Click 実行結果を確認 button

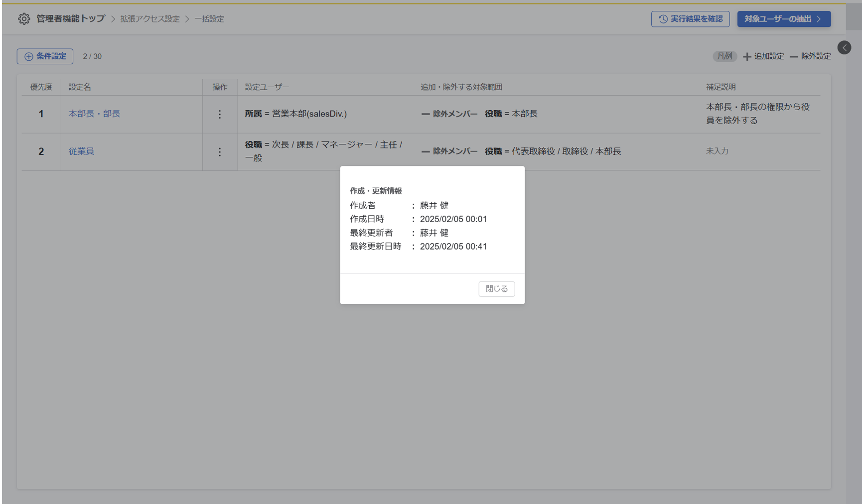[690, 19]
